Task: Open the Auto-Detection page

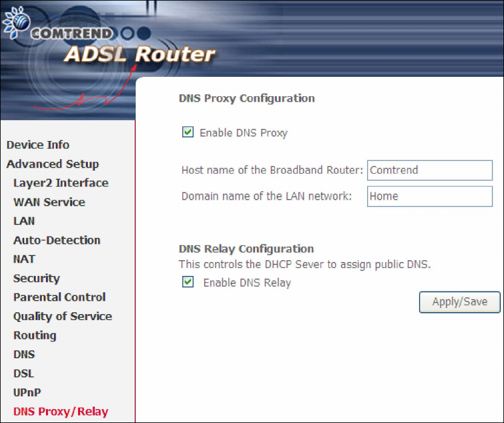Action: [x=57, y=240]
